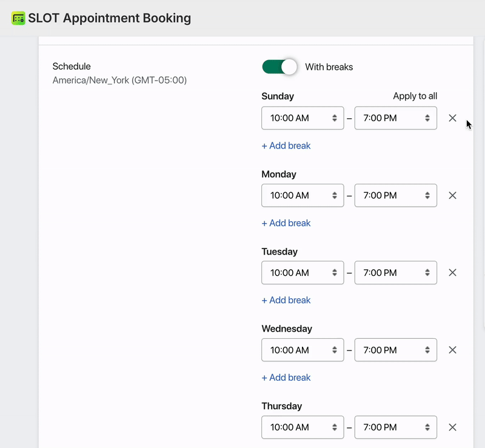Viewport: 485px width, 448px height.
Task: Remove Monday hours with X icon
Action: click(x=452, y=195)
